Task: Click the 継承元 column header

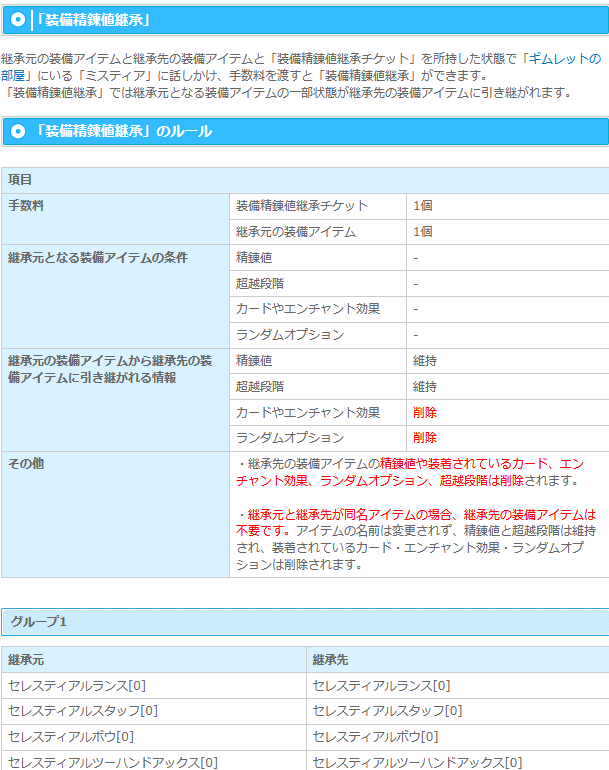Action: [x=26, y=660]
